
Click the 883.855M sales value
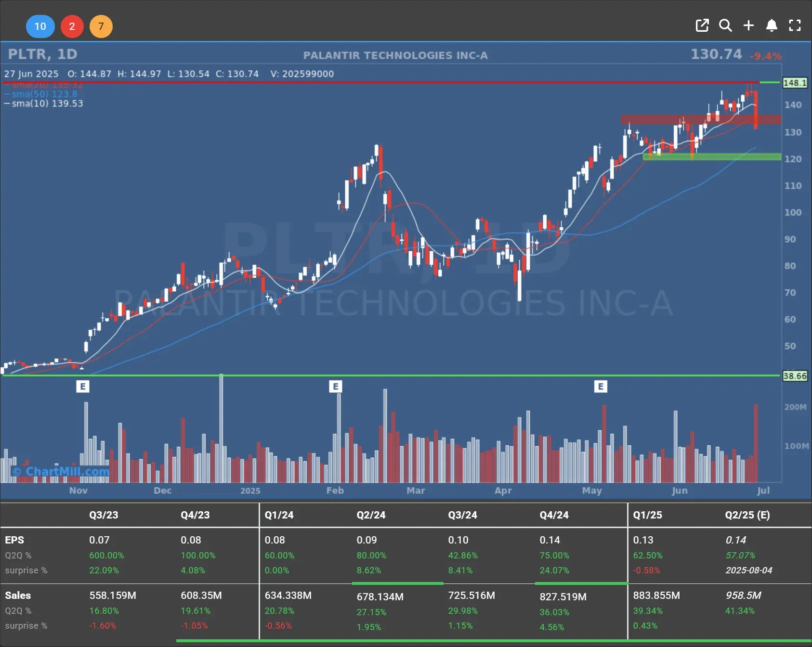pyautogui.click(x=656, y=595)
